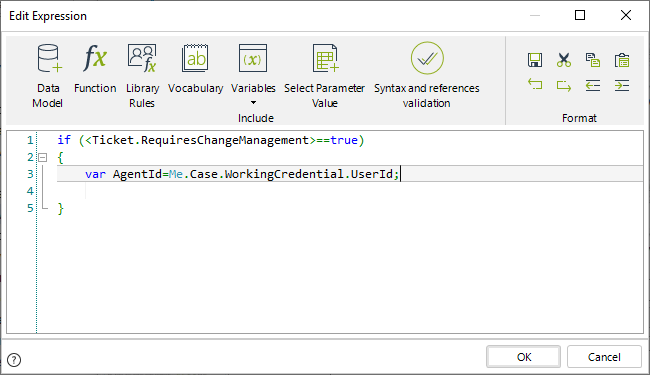Open the Data Model browser
The width and height of the screenshot is (650, 375).
pos(48,76)
